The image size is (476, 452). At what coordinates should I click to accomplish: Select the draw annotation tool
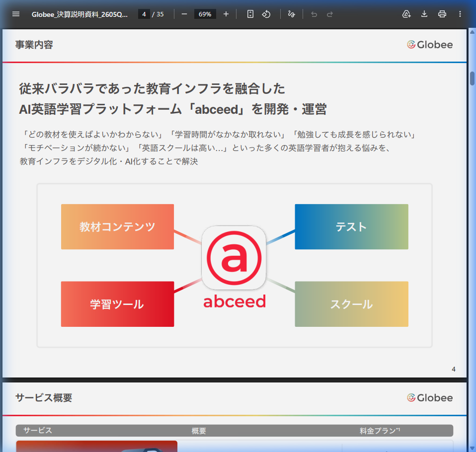click(292, 14)
